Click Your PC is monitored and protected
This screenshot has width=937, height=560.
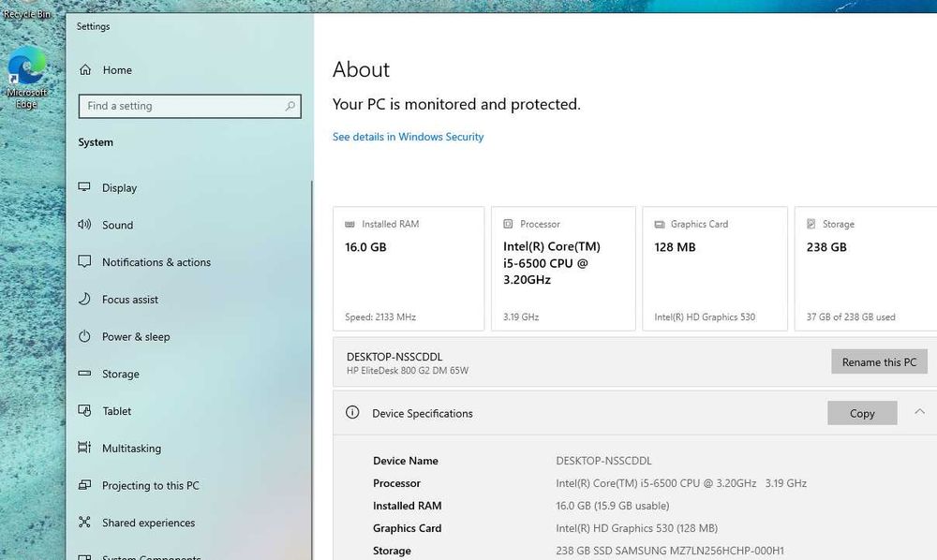(456, 104)
